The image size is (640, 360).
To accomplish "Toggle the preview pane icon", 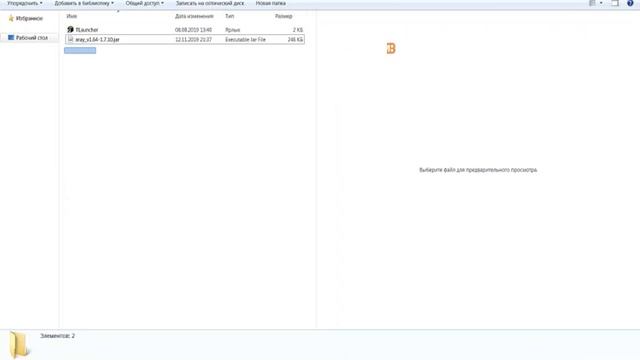I will [615, 3].
